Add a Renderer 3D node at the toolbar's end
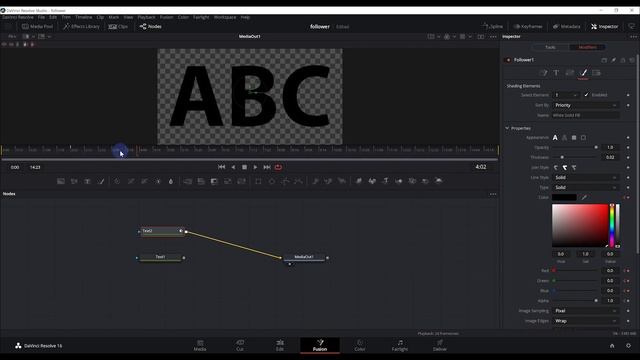This screenshot has width=640, height=360. (438, 181)
